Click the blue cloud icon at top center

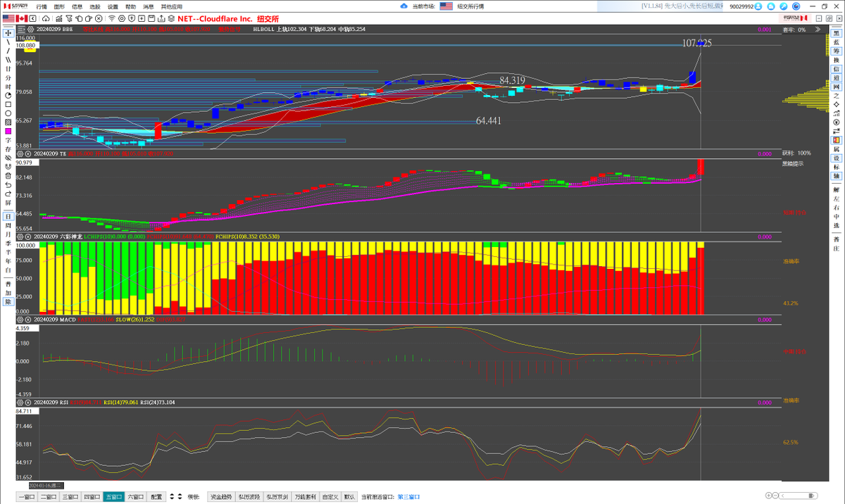click(404, 6)
